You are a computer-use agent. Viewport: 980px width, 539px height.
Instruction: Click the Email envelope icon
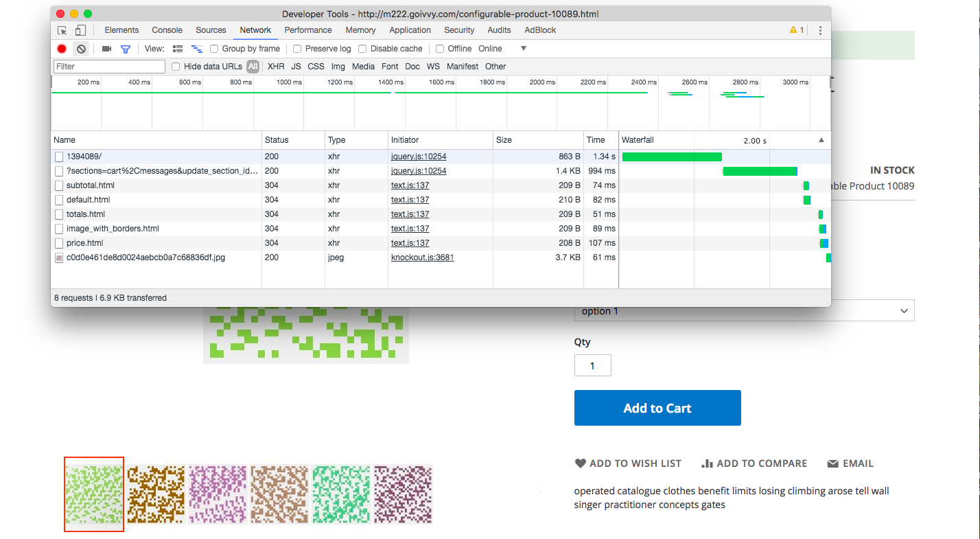833,463
